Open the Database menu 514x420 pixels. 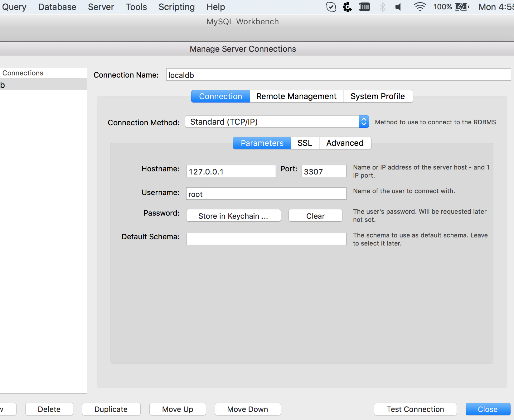pyautogui.click(x=57, y=7)
